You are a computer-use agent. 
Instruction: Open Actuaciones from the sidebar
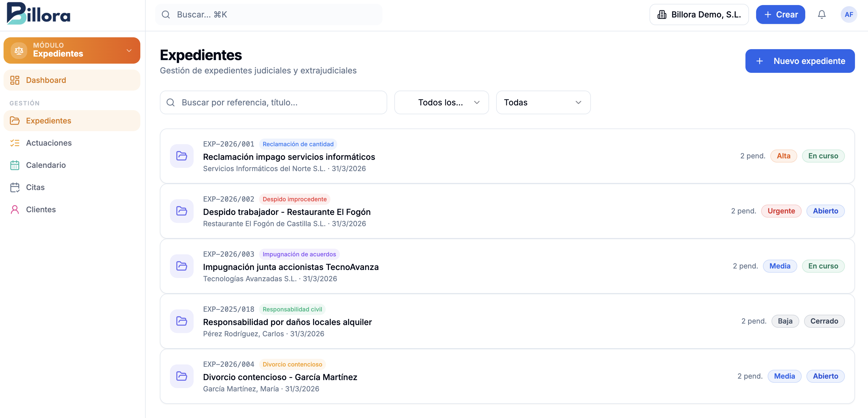click(49, 143)
